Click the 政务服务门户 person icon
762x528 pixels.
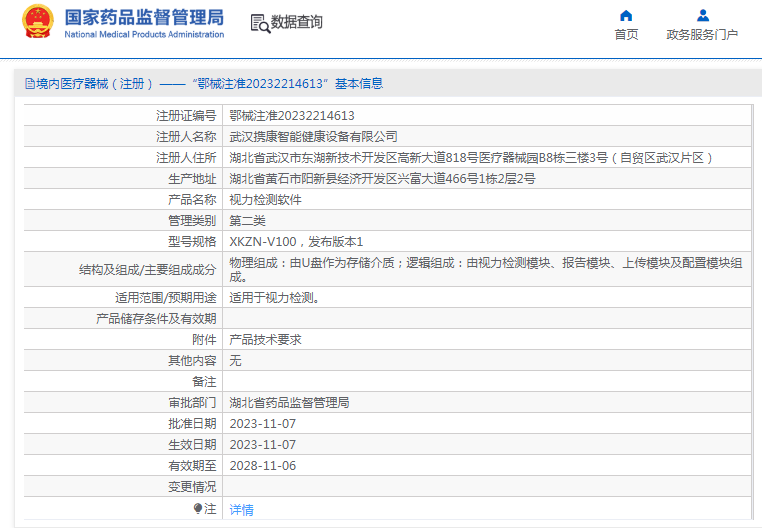click(x=703, y=16)
